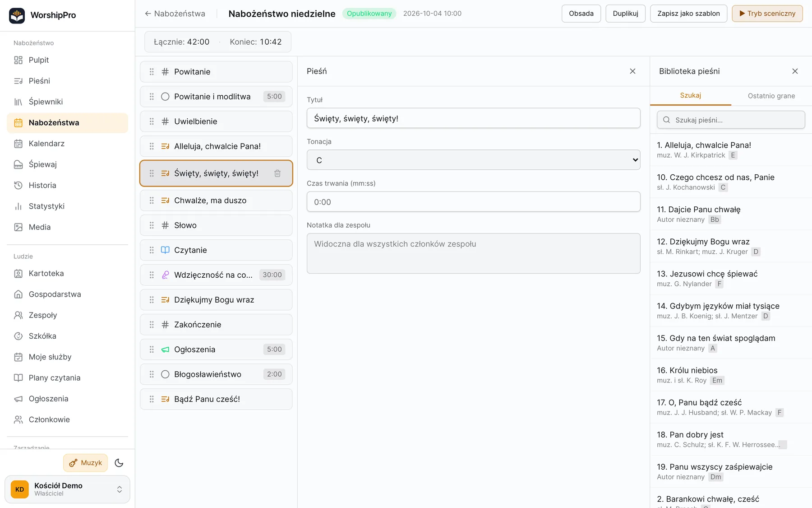Open Pulpit dashboard from sidebar
Screen dimensions: 812x508
coord(68,60)
